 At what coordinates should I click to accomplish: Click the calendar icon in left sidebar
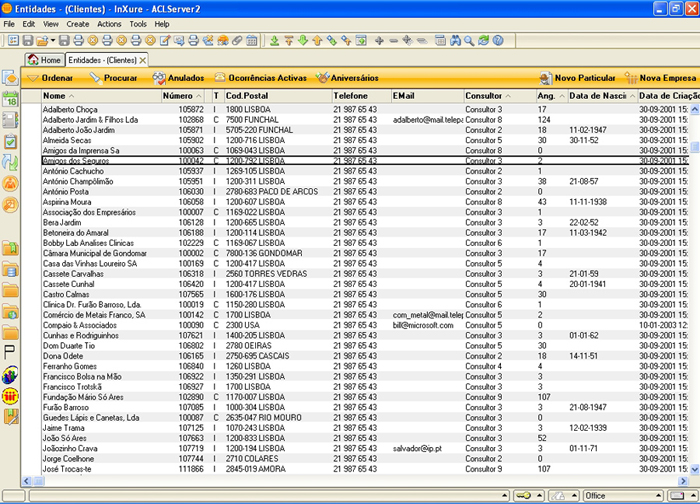11,99
